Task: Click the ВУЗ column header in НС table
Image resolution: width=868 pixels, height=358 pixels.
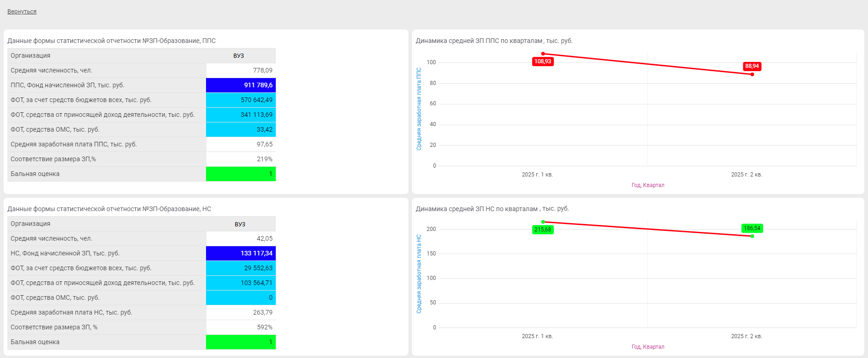Action: click(x=240, y=224)
